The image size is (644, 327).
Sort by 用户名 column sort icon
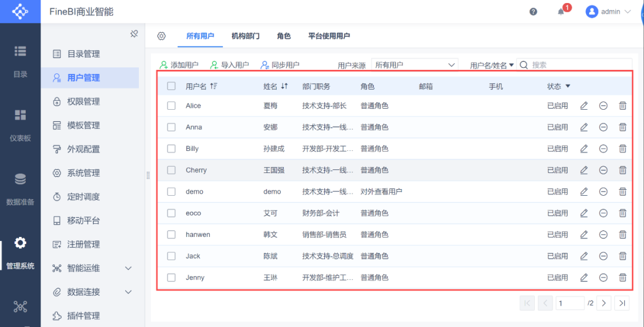tap(213, 86)
